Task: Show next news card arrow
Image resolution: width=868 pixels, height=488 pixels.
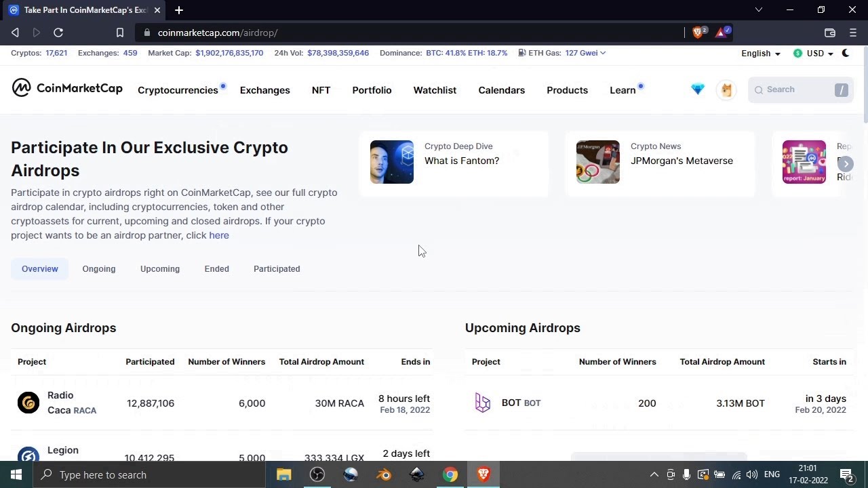Action: pos(846,164)
